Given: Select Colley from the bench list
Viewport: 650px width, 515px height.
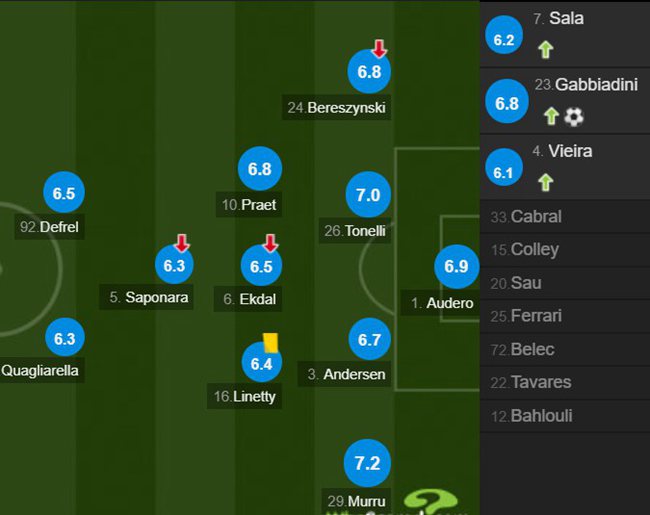Looking at the screenshot, I should [533, 249].
